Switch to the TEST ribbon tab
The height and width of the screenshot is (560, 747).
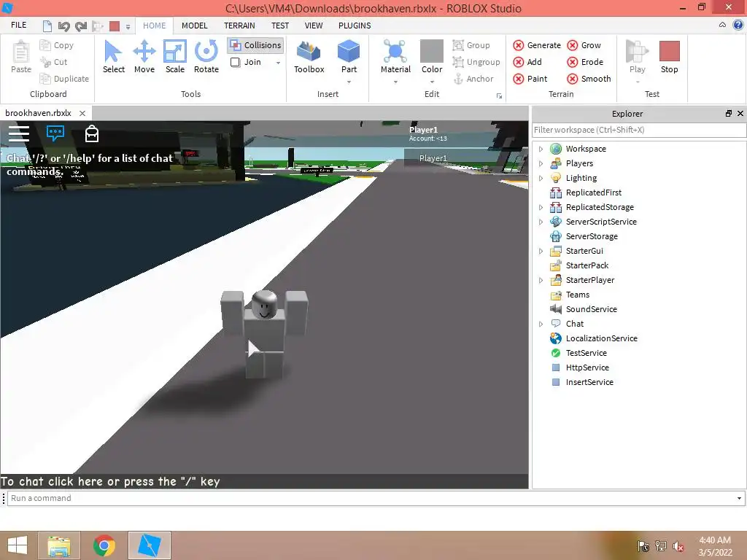tap(280, 26)
